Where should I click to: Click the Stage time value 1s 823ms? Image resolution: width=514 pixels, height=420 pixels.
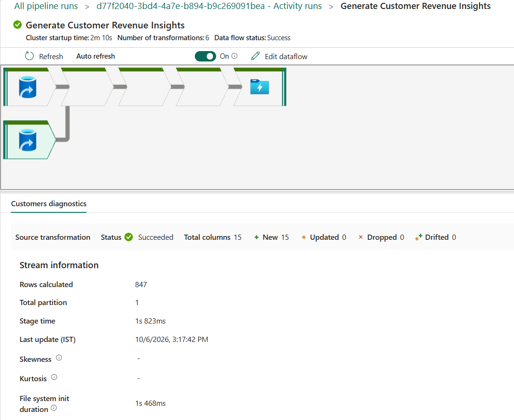click(150, 321)
